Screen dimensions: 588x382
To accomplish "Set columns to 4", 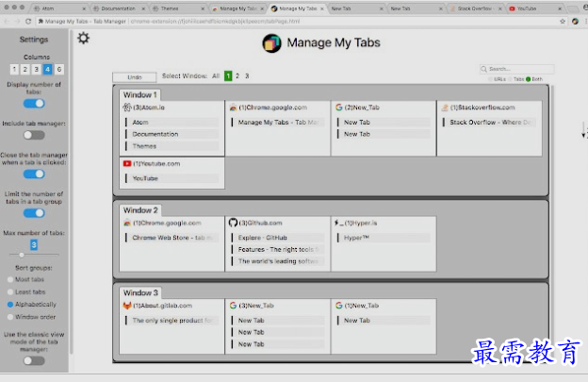I will coord(48,69).
